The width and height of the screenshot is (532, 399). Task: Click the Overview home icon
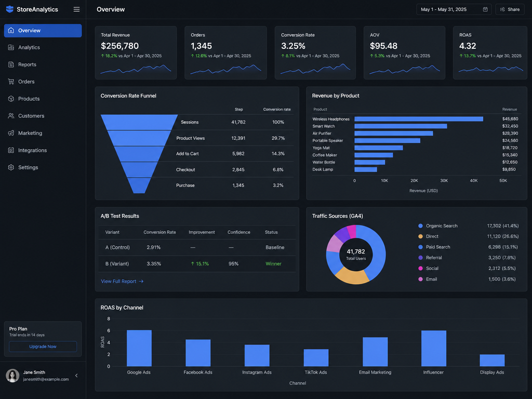tap(11, 31)
